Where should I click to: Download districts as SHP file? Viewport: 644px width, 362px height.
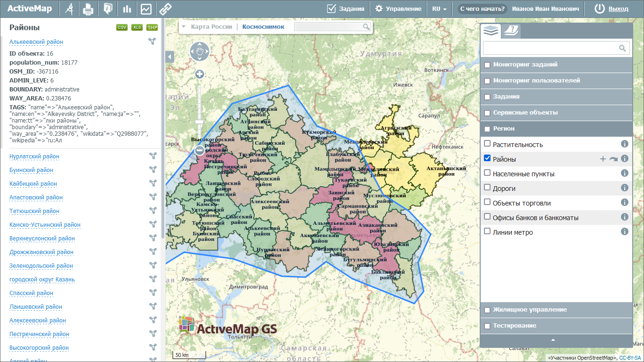(x=152, y=28)
